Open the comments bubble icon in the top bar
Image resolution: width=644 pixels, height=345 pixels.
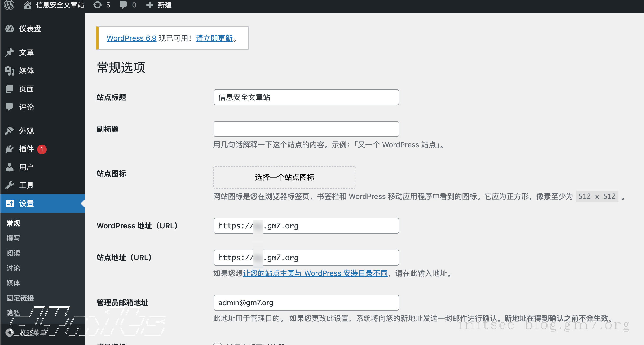[124, 5]
